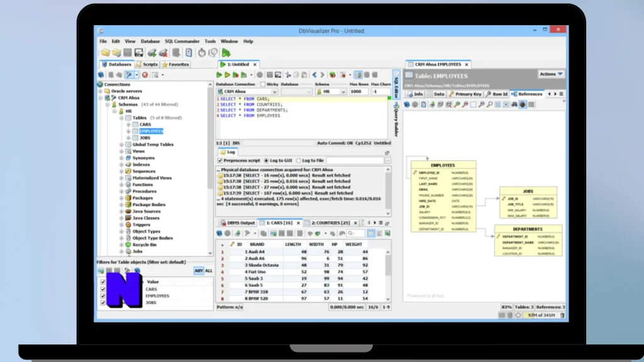
Task: Toggle Preprocess script checkbox
Action: [x=219, y=160]
